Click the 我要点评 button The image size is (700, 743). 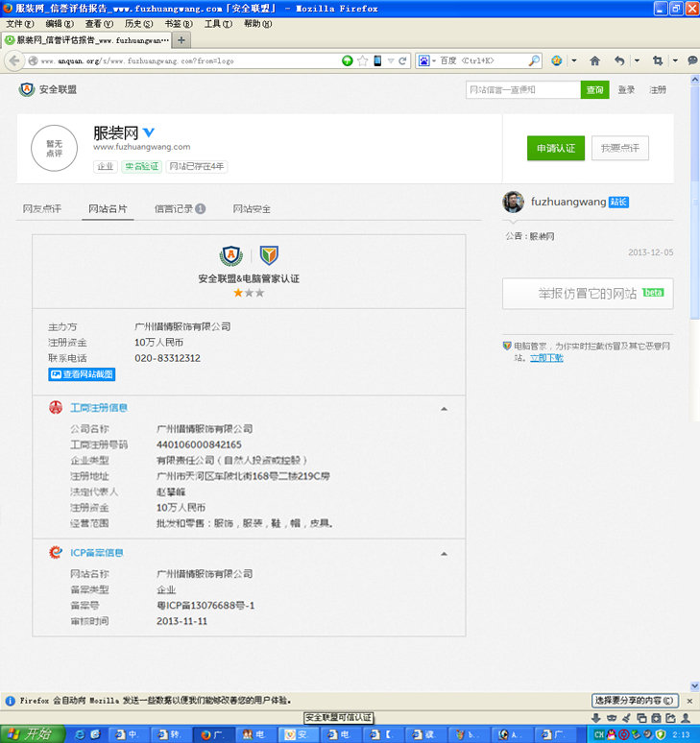click(620, 149)
